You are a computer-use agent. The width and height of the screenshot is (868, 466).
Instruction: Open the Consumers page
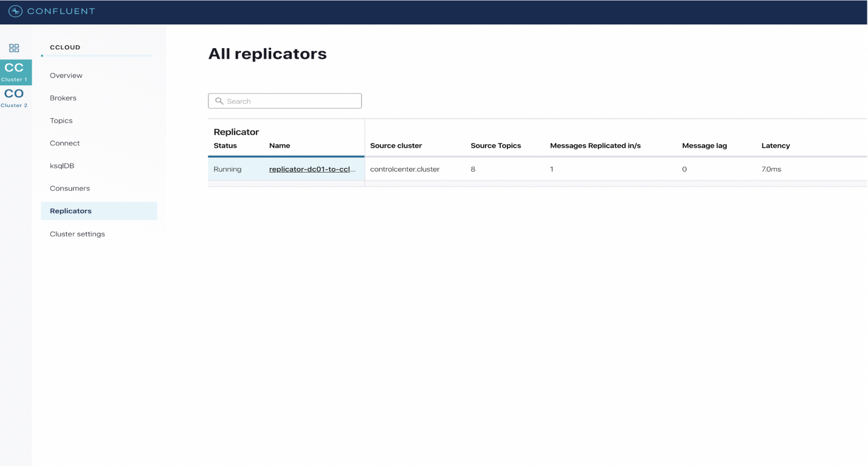click(70, 188)
